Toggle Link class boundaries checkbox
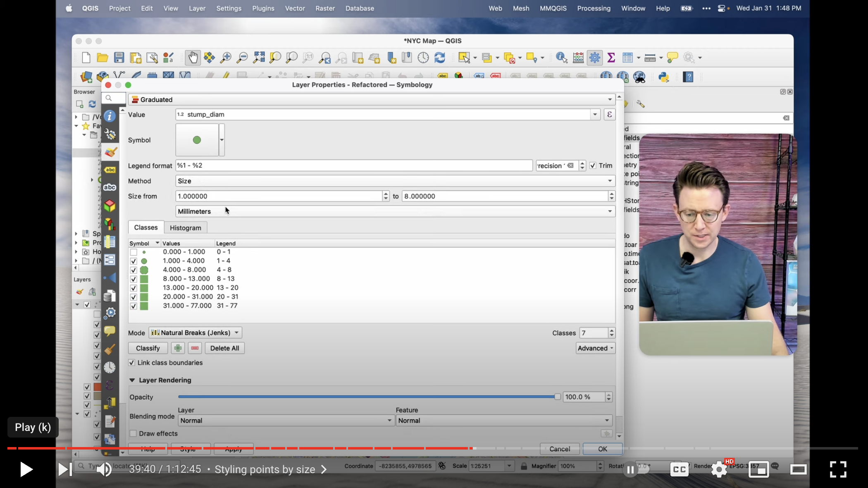 (x=131, y=363)
